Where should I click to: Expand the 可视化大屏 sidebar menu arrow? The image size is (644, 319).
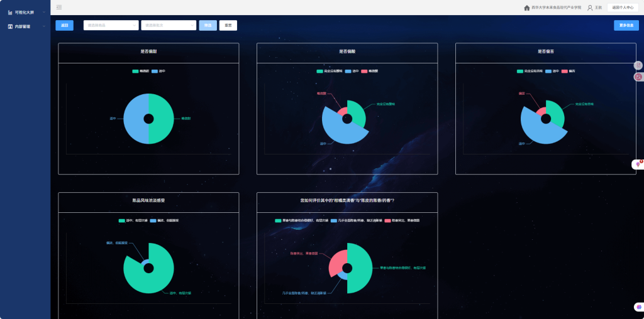point(43,12)
